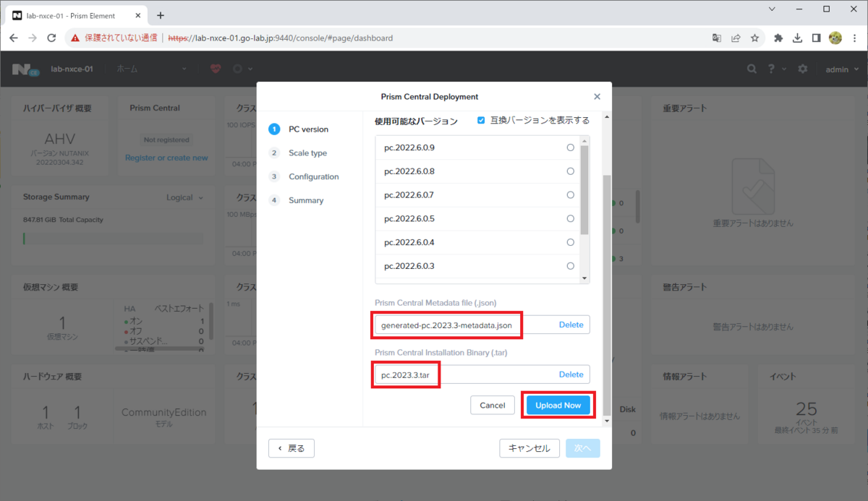Image resolution: width=868 pixels, height=501 pixels.
Task: Open the Prism settings gear icon
Action: (x=803, y=69)
